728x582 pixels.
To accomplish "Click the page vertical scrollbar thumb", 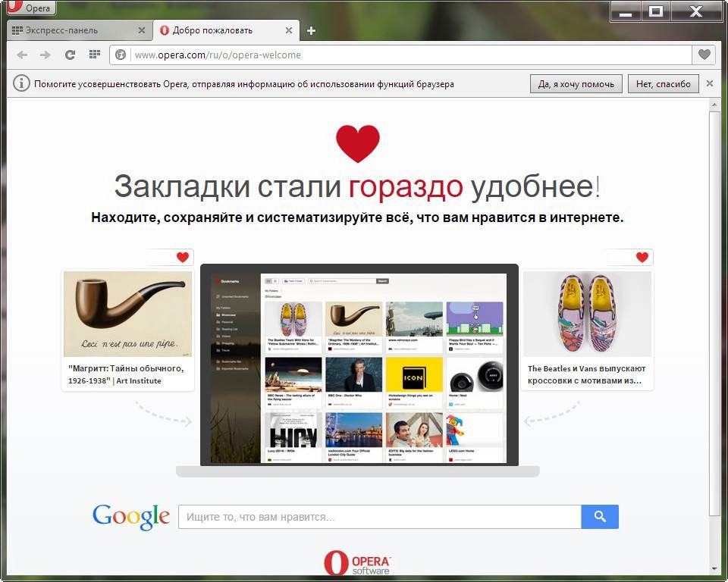I will 714,313.
